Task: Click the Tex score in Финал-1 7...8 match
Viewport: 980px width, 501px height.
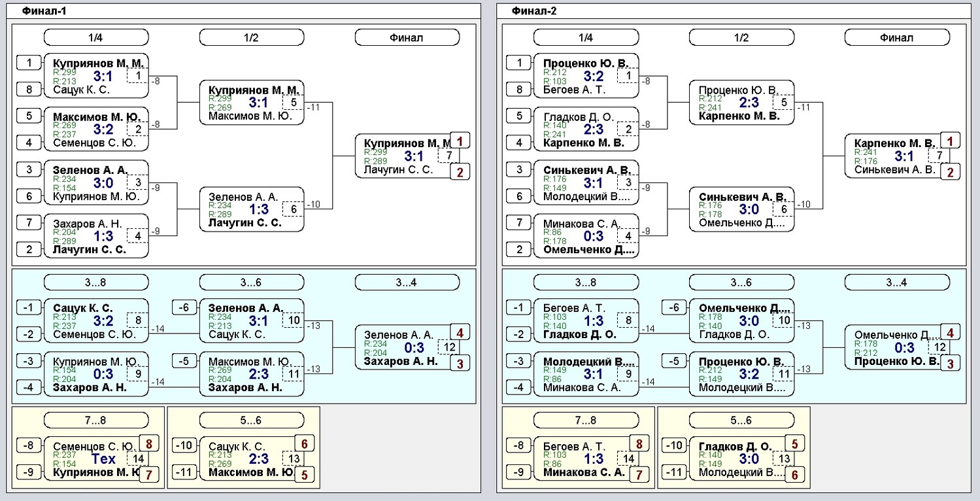Action: [x=104, y=459]
